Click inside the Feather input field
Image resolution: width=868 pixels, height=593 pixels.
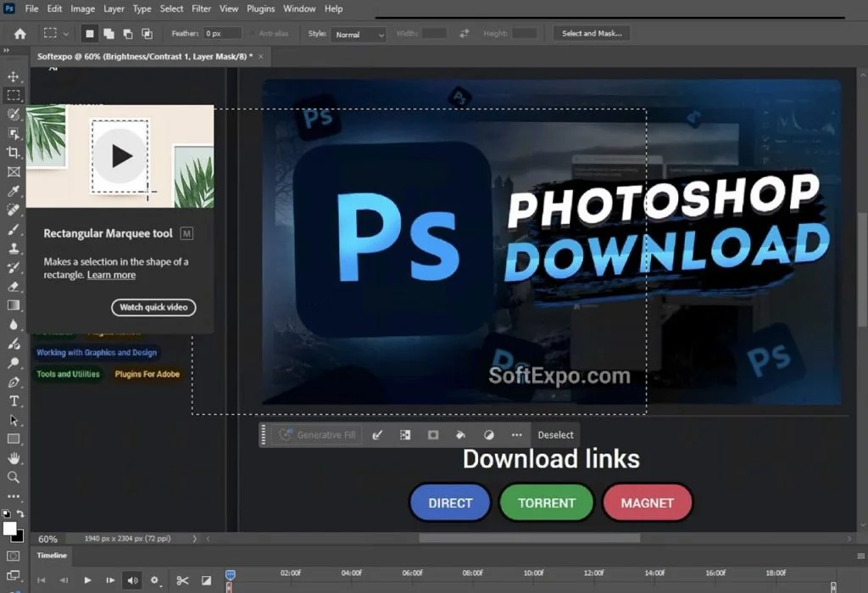tap(223, 33)
